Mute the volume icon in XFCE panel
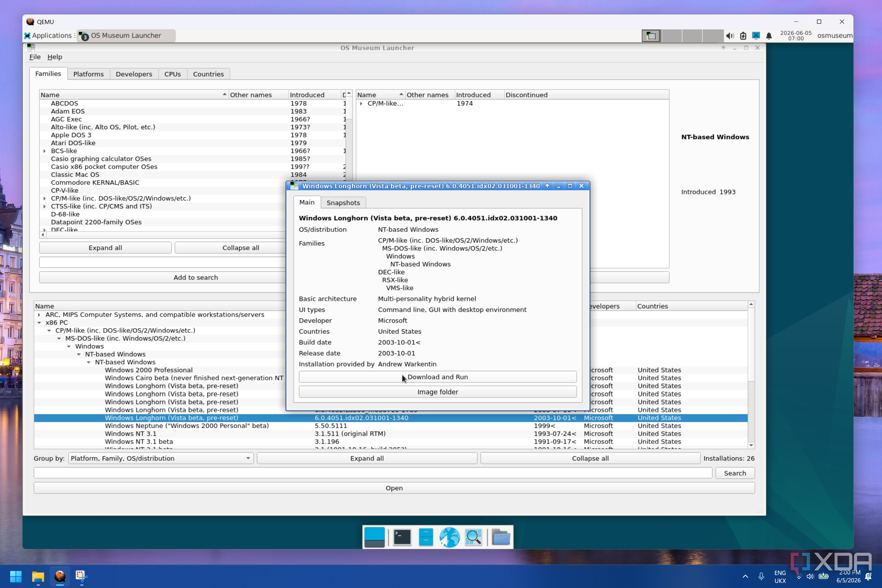Image resolution: width=882 pixels, height=588 pixels. [x=730, y=36]
